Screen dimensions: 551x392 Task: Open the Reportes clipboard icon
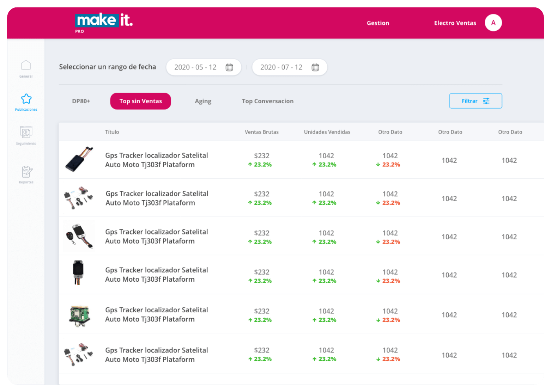click(26, 172)
